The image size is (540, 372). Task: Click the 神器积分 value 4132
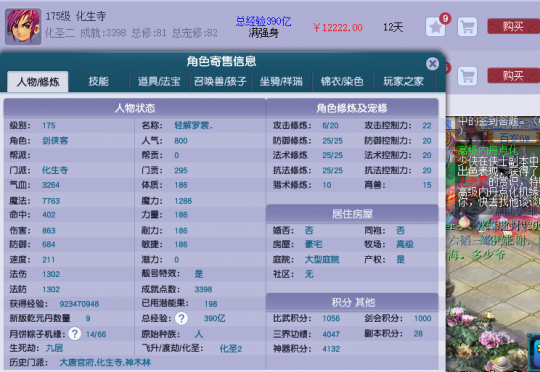tap(331, 349)
